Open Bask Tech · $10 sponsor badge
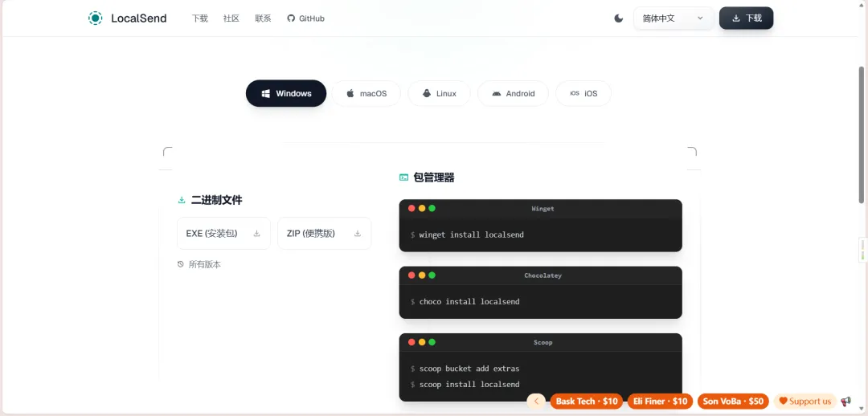868x416 pixels. [586, 402]
